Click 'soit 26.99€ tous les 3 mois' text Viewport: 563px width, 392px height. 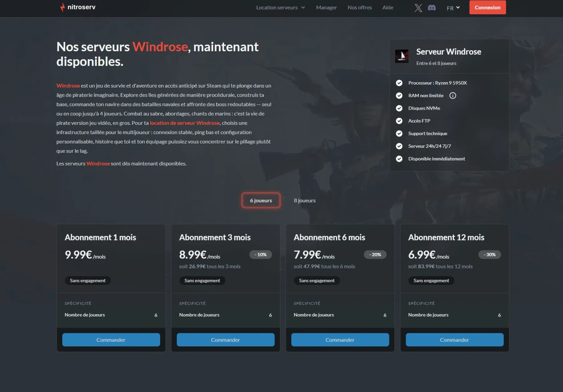(210, 266)
